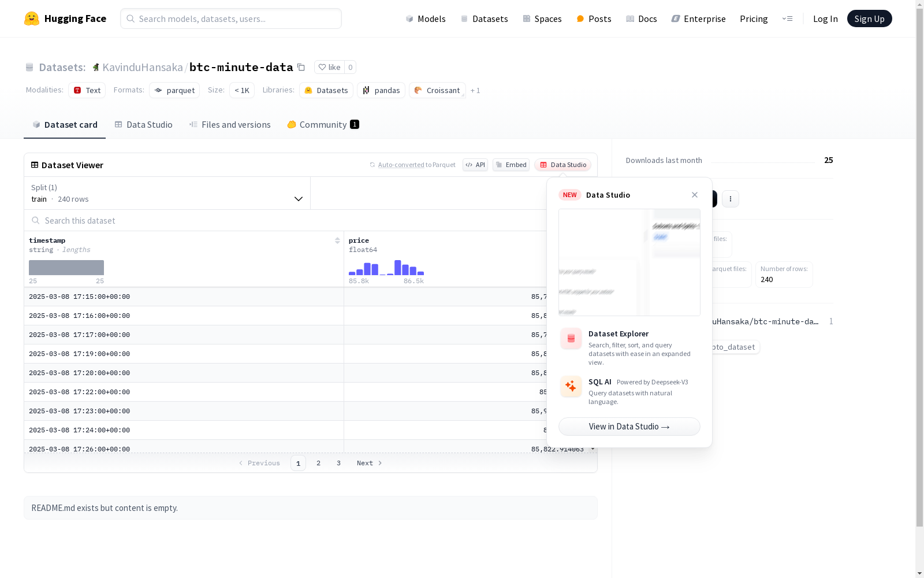Click the Datasets: breadcrumb link

click(62, 67)
